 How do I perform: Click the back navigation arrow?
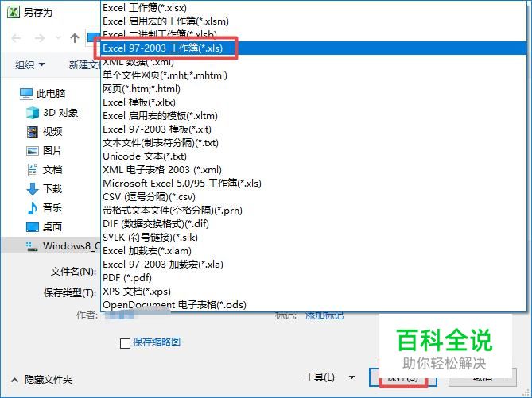tap(16, 38)
